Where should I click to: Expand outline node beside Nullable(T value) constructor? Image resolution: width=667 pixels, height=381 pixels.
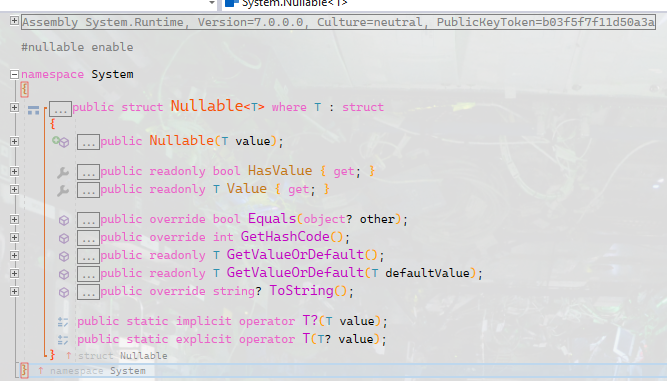pos(14,141)
